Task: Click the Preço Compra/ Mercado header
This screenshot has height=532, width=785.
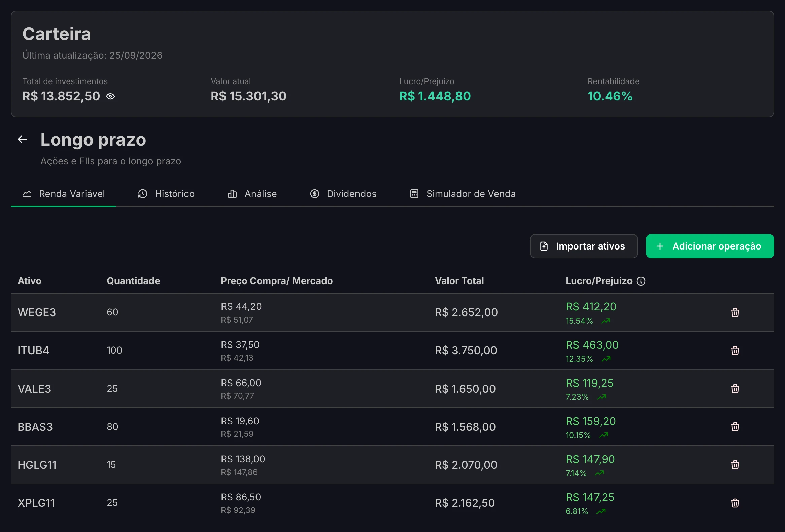Action: [277, 281]
